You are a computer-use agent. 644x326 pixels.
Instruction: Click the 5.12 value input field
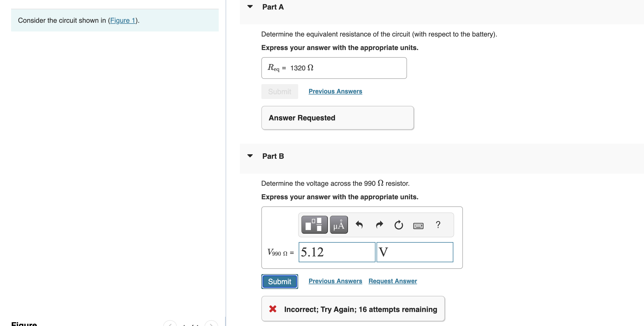(x=337, y=252)
